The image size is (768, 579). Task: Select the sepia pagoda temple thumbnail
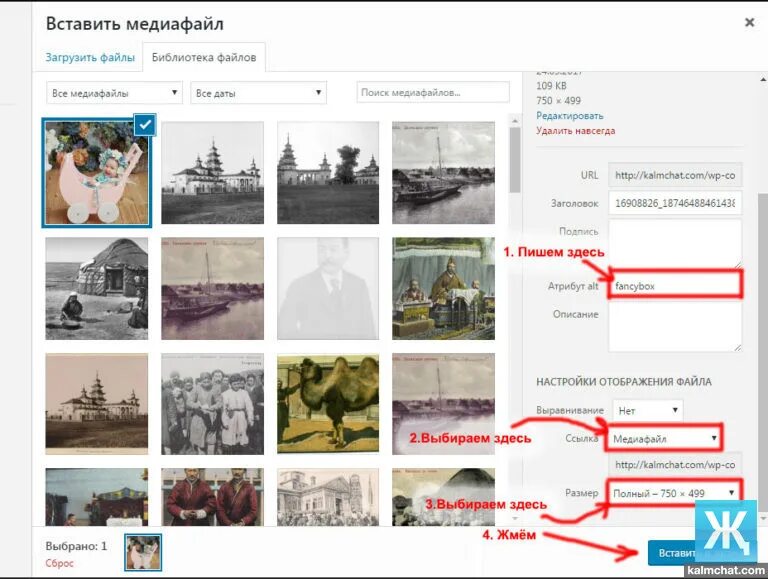[x=96, y=404]
